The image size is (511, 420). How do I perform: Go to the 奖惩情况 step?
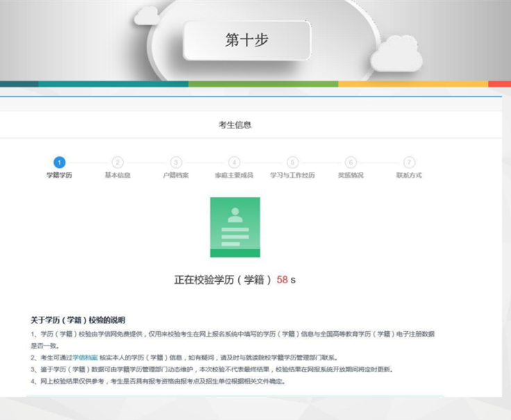[351, 176]
